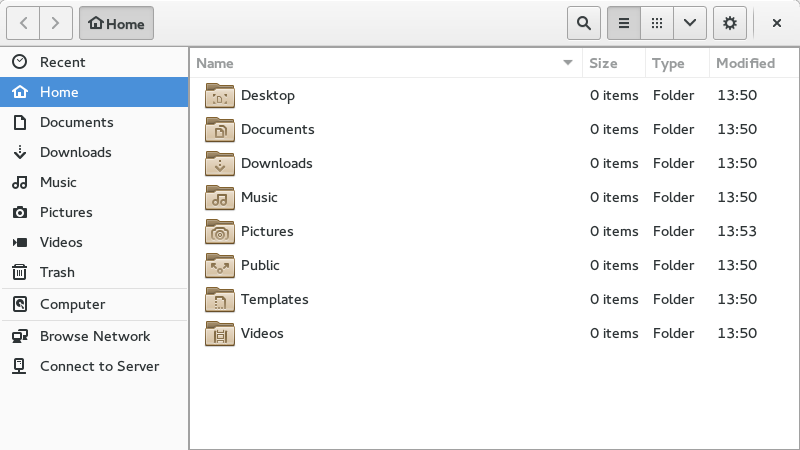Click the Browse Network sidebar item
The width and height of the screenshot is (800, 450).
(x=94, y=336)
